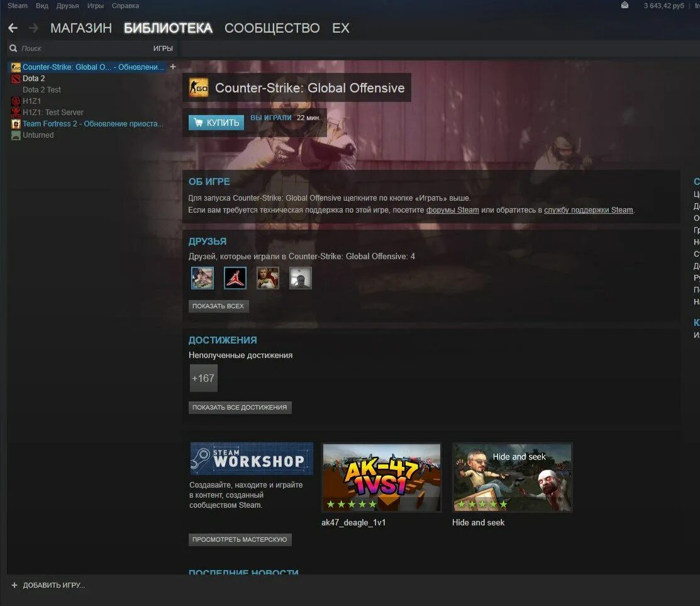The image size is (700, 606).
Task: Open the Вид menu
Action: [x=42, y=6]
